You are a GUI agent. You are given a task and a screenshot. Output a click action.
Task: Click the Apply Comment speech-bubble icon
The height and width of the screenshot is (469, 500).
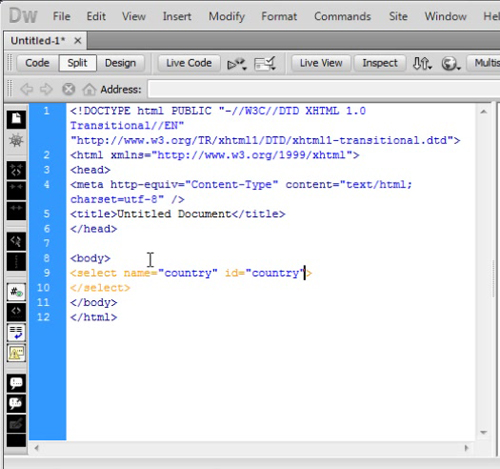[x=16, y=383]
